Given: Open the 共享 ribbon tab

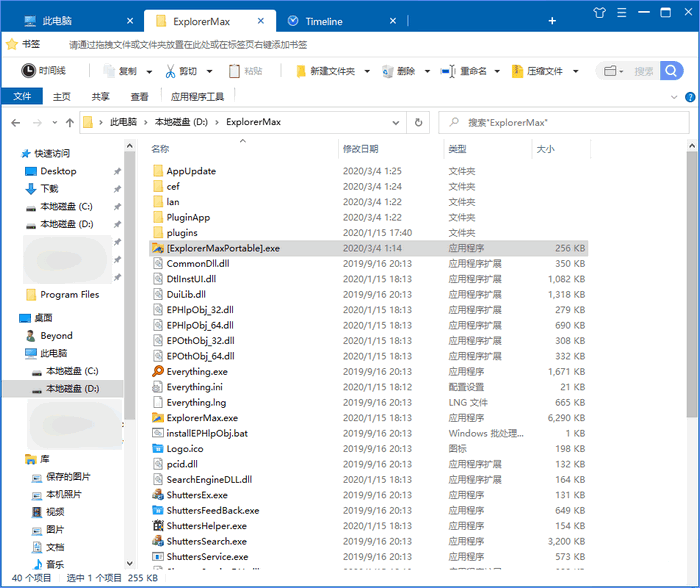Looking at the screenshot, I should (100, 97).
